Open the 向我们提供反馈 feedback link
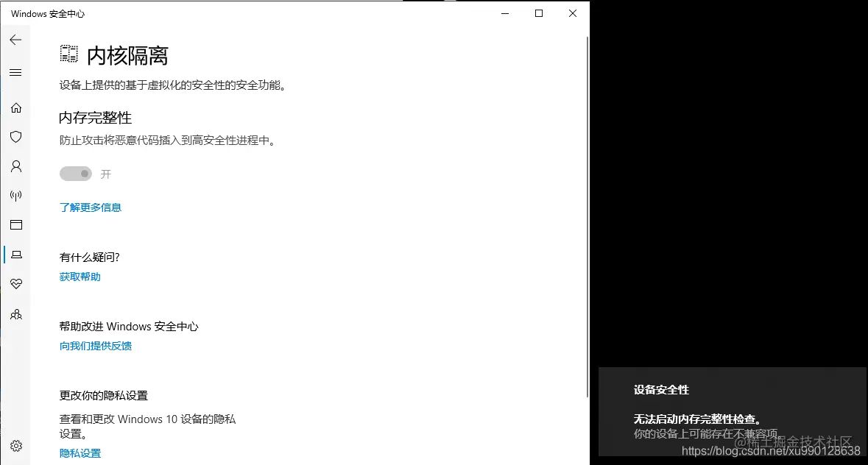The image size is (868, 465). tap(95, 346)
